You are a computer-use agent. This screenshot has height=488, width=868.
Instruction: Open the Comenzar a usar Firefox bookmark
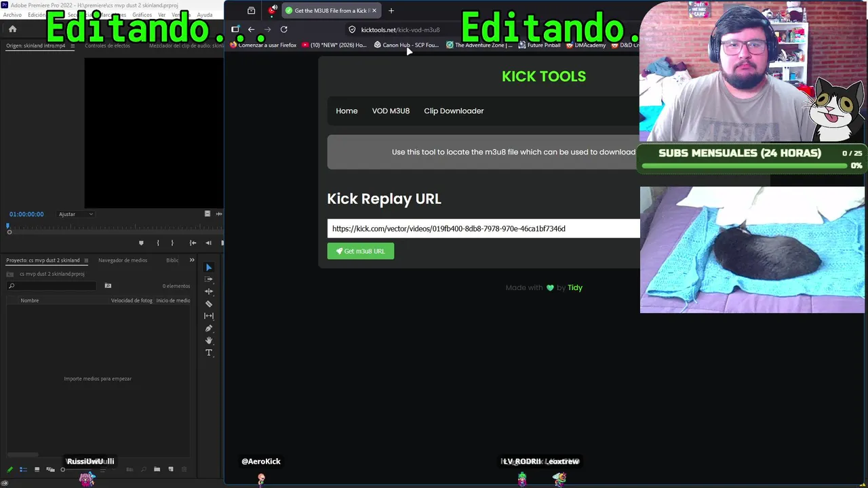[x=263, y=45]
